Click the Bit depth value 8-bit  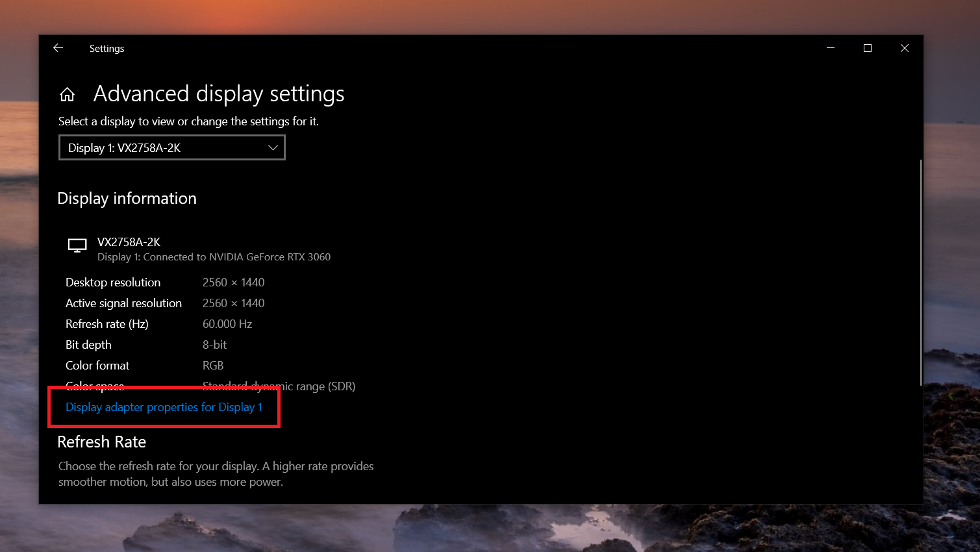[214, 344]
